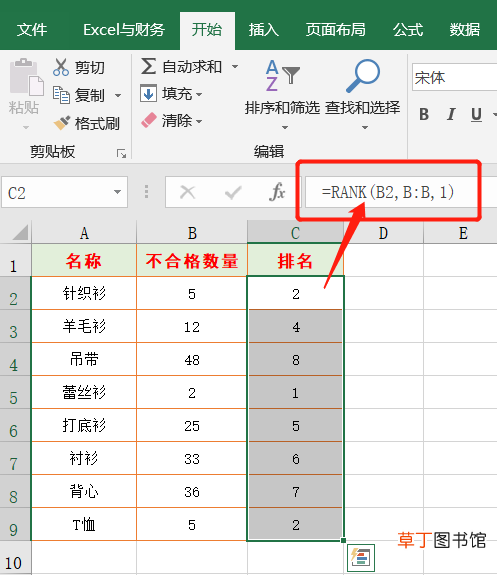The image size is (497, 575).
Task: Select row 5 header
Action: tap(15, 392)
